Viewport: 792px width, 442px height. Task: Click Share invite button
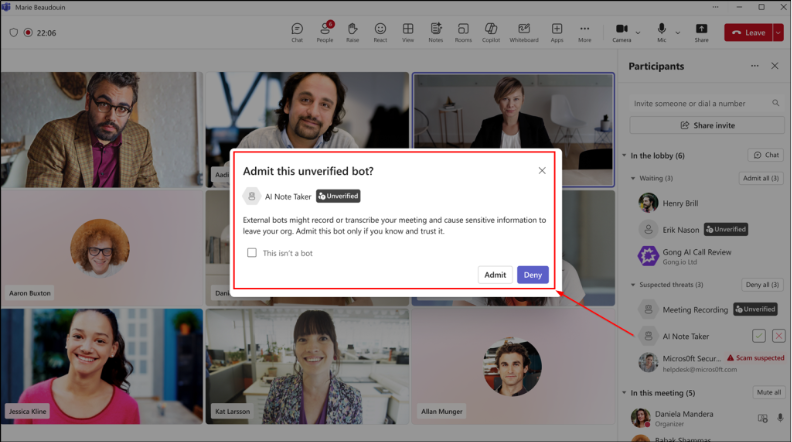pyautogui.click(x=707, y=125)
